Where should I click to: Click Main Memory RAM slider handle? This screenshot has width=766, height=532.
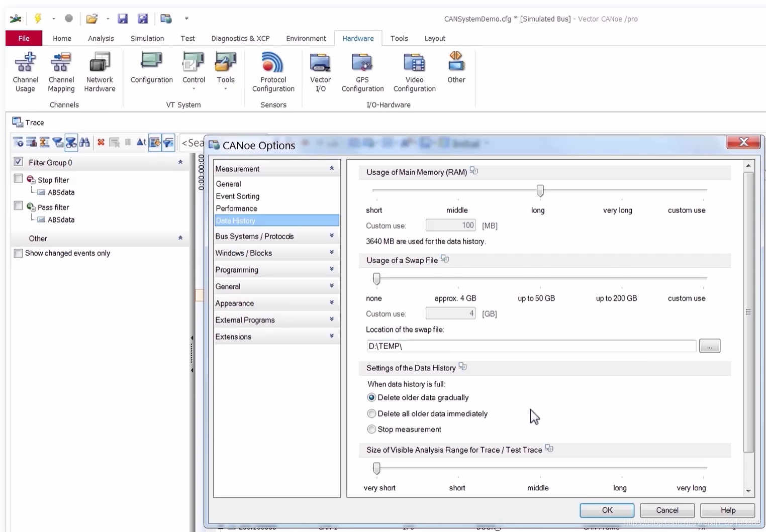click(540, 190)
